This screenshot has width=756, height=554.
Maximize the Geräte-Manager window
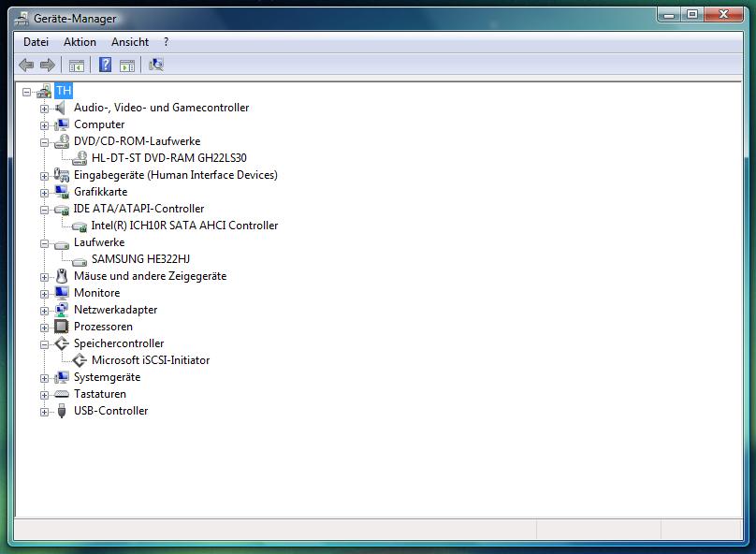click(x=691, y=14)
